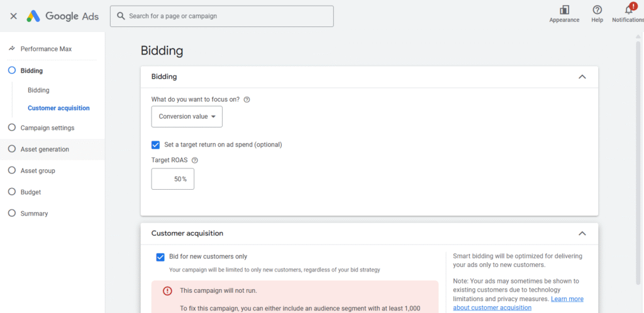This screenshot has height=313, width=644.
Task: Open the Budget step in sidebar
Action: (31, 192)
